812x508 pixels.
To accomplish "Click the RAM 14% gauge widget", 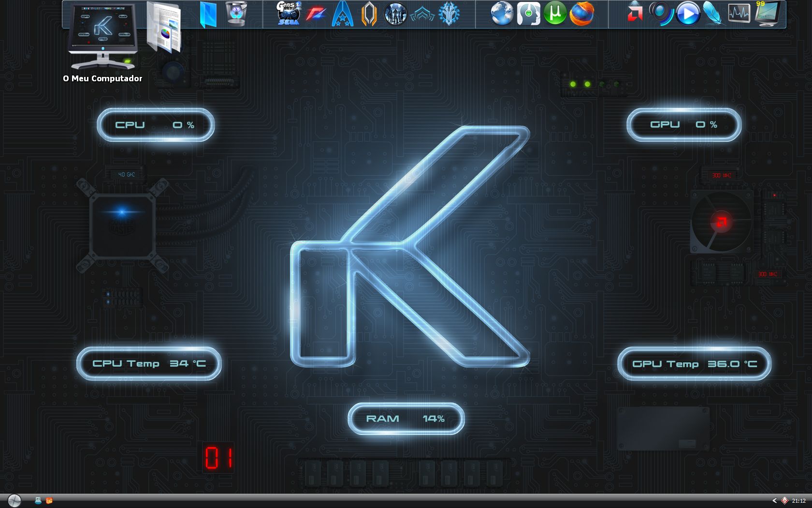I will point(406,419).
